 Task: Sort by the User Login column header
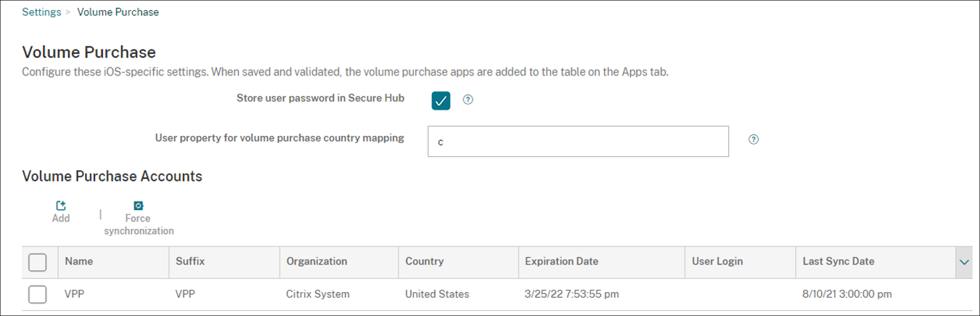[x=716, y=262]
